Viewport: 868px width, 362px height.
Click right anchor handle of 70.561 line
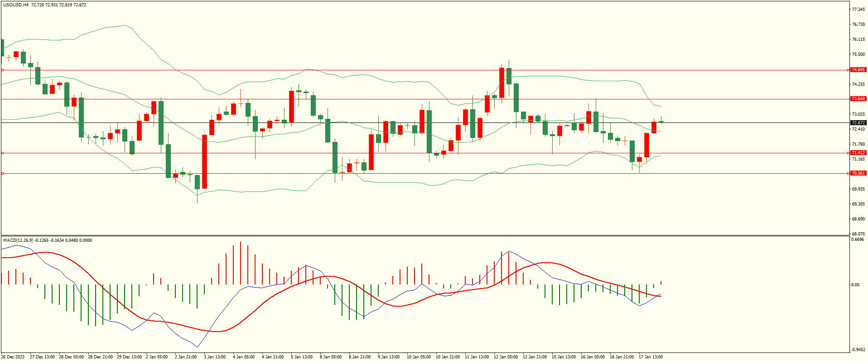click(848, 173)
